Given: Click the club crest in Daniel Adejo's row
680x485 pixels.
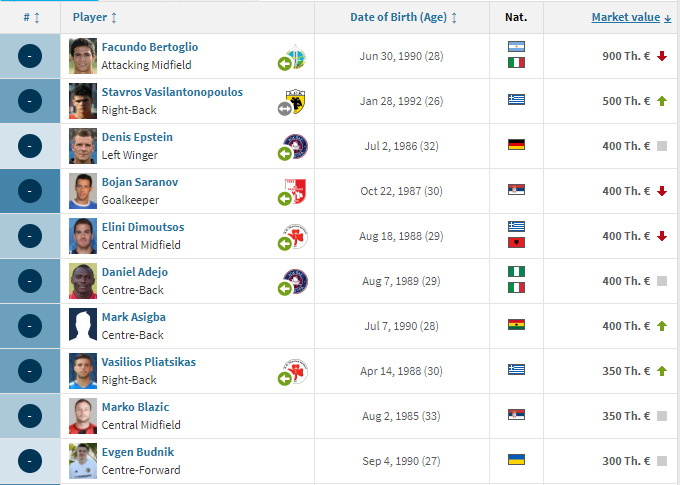Looking at the screenshot, I should tap(296, 281).
